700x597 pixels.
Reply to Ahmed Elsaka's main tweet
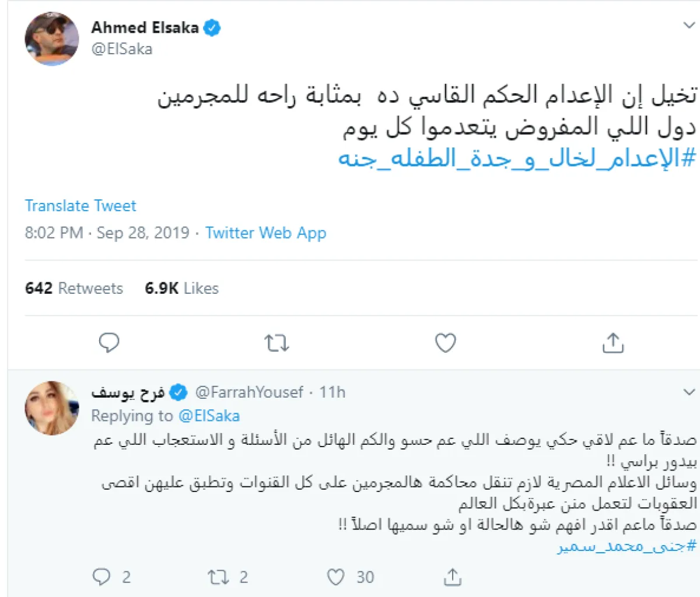tap(109, 343)
